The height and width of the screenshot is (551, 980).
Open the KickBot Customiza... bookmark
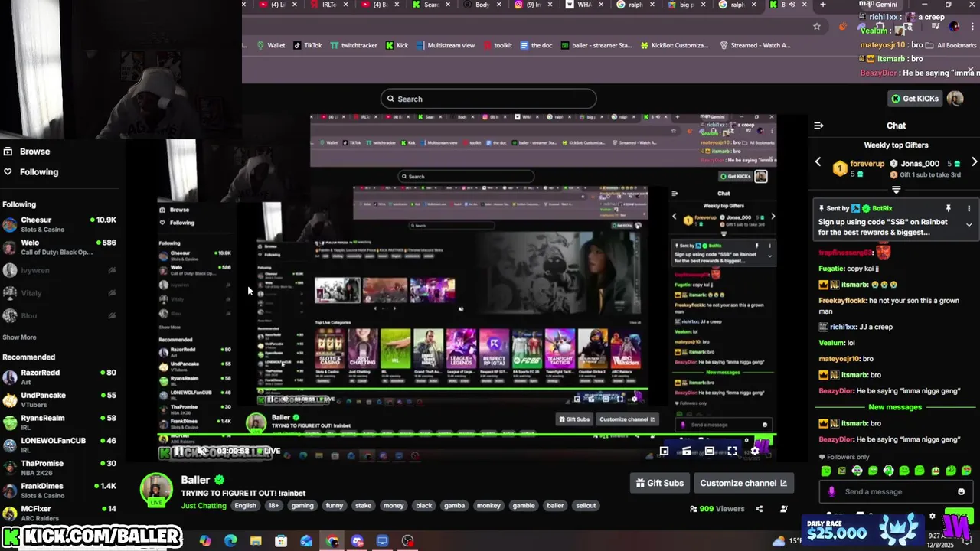pos(674,45)
